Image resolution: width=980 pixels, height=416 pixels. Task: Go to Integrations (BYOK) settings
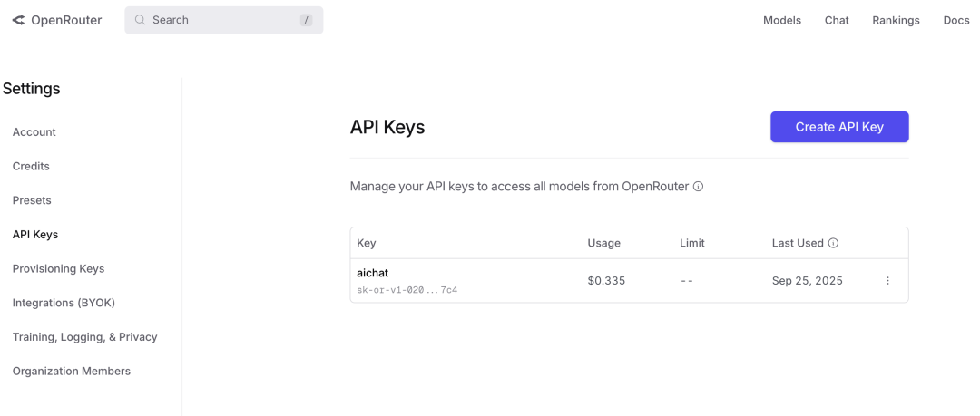(64, 303)
